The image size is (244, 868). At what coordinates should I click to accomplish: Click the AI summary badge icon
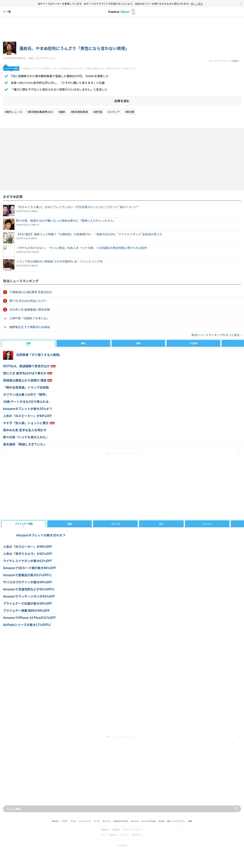pyautogui.click(x=11, y=67)
